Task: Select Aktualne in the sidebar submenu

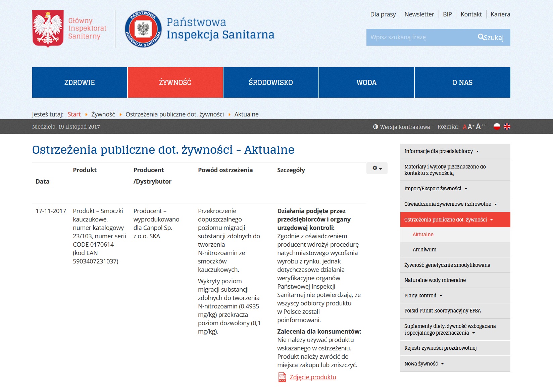Action: pyautogui.click(x=455, y=235)
